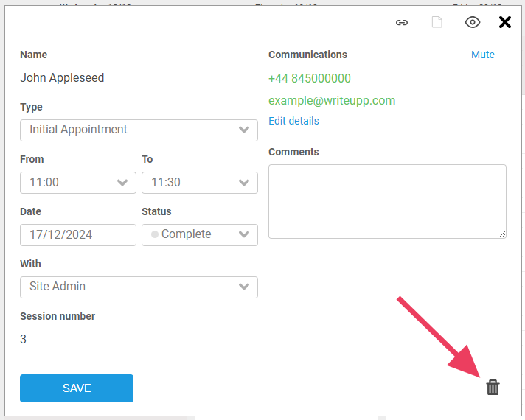Screen dimensions: 525x420
Task: Open the With practitioner dropdown
Action: click(x=139, y=287)
